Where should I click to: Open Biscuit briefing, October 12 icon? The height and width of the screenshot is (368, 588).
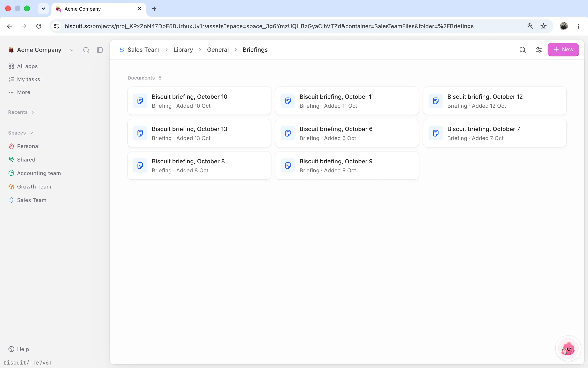436,101
